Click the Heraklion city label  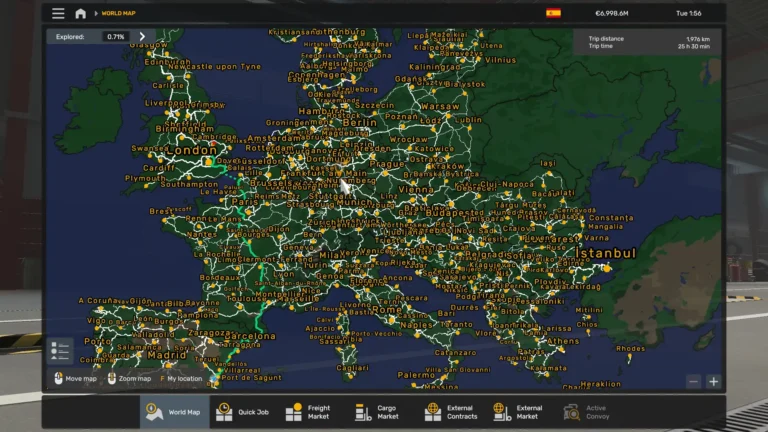[x=600, y=384]
